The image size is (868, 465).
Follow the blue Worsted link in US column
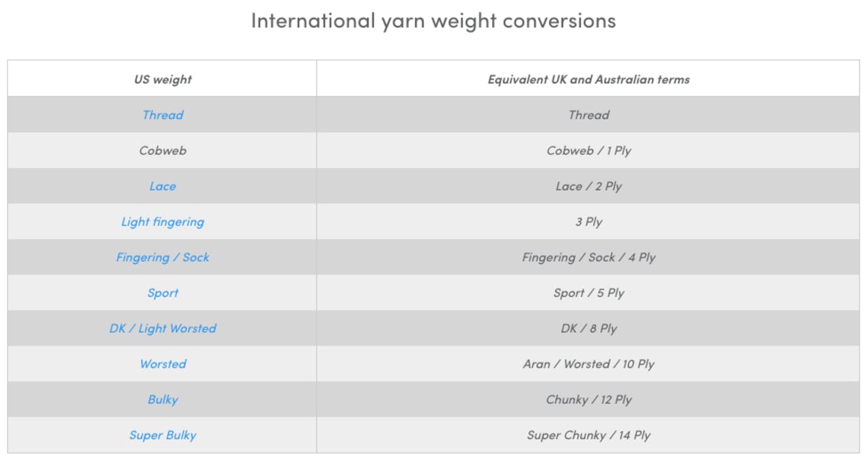pos(163,364)
